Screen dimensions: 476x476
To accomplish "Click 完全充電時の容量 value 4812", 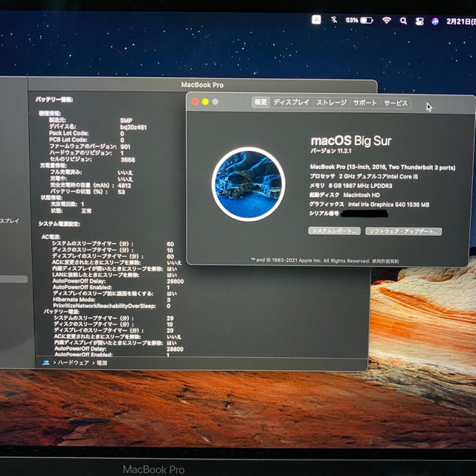I will tap(124, 185).
